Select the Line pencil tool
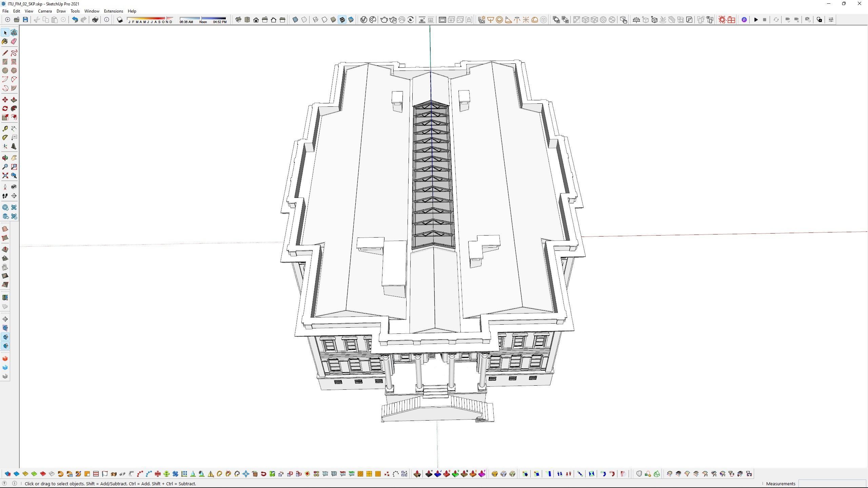This screenshot has width=868, height=488. tap(5, 53)
